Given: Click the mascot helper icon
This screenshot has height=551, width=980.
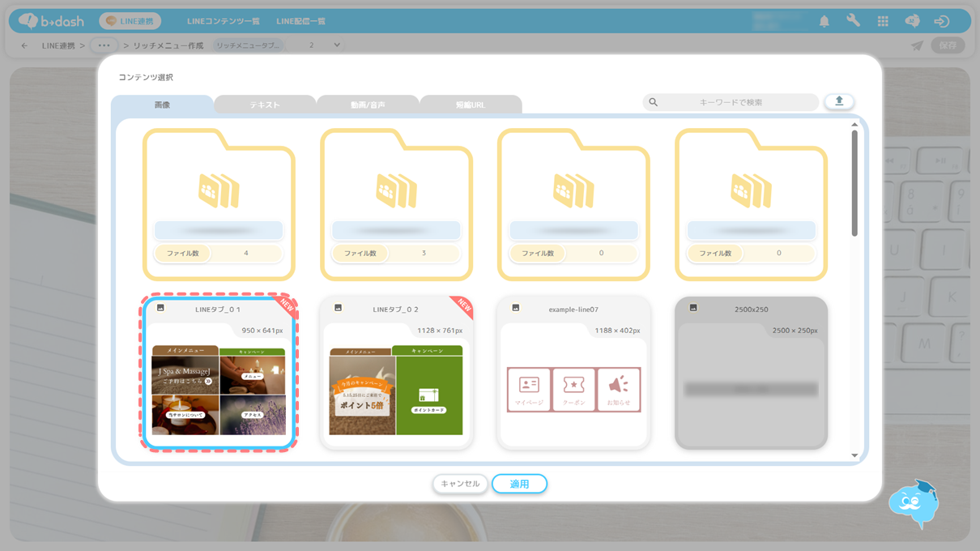Looking at the screenshot, I should point(914,503).
